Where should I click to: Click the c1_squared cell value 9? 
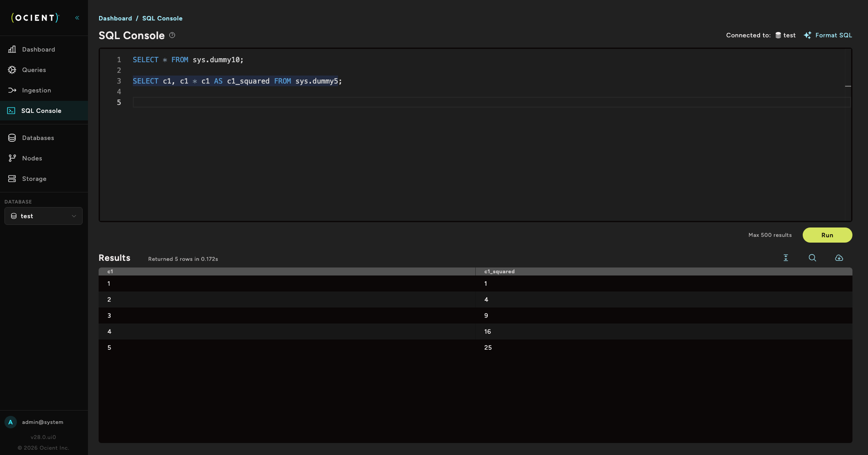[x=486, y=315]
